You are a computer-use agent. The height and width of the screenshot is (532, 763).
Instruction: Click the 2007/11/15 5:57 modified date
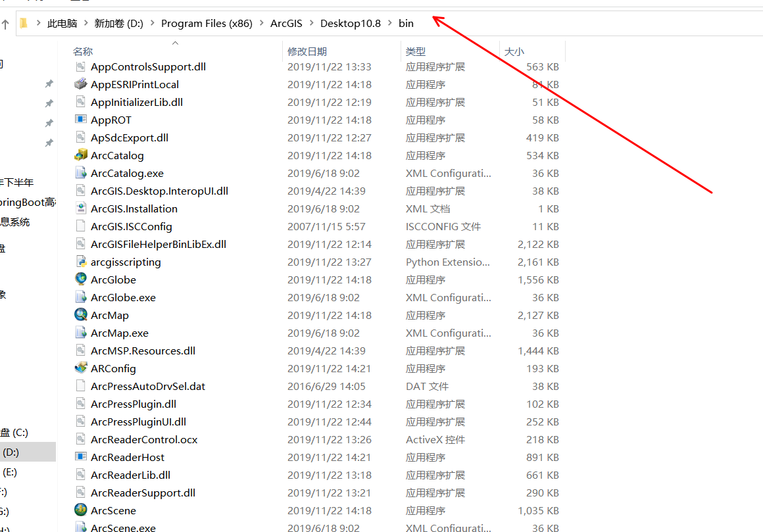326,226
